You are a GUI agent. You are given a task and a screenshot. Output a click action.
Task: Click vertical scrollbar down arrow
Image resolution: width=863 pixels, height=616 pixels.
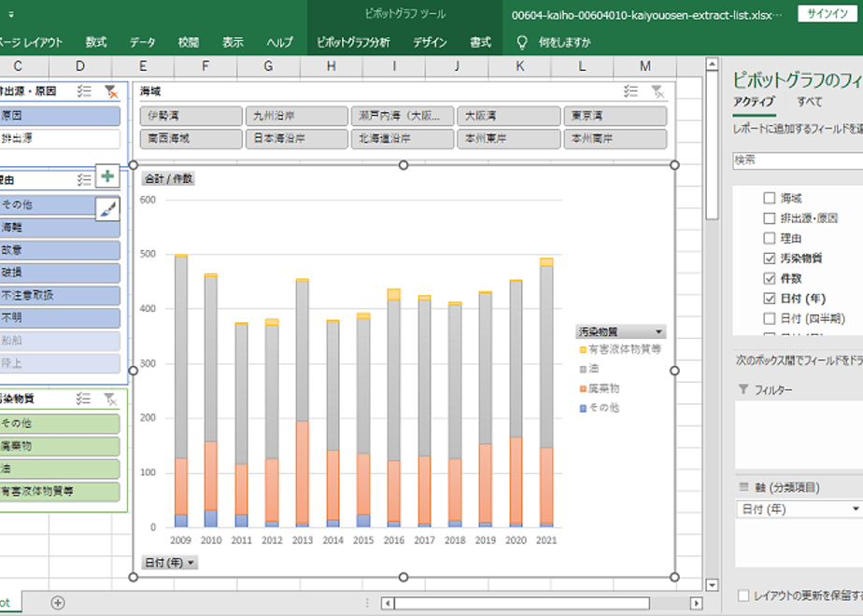point(712,584)
